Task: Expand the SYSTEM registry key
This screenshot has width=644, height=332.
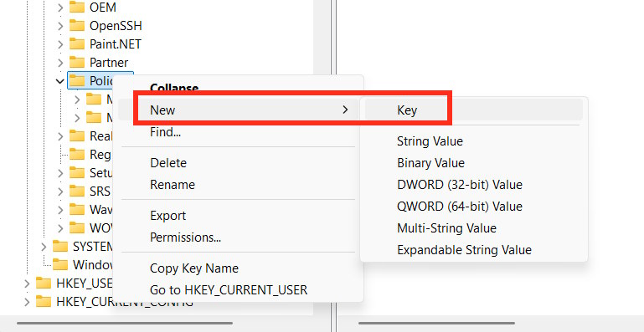Action: click(x=44, y=247)
